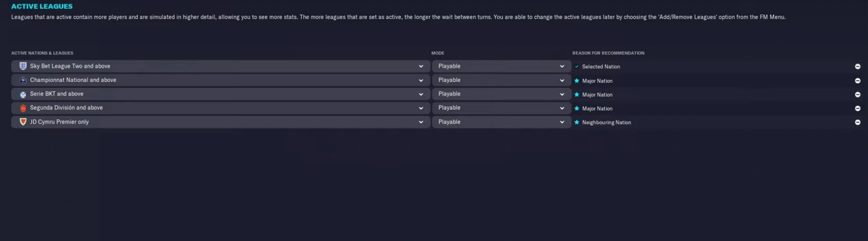
Task: Click the Wales crest beside JD Cymru
Action: coord(23,122)
